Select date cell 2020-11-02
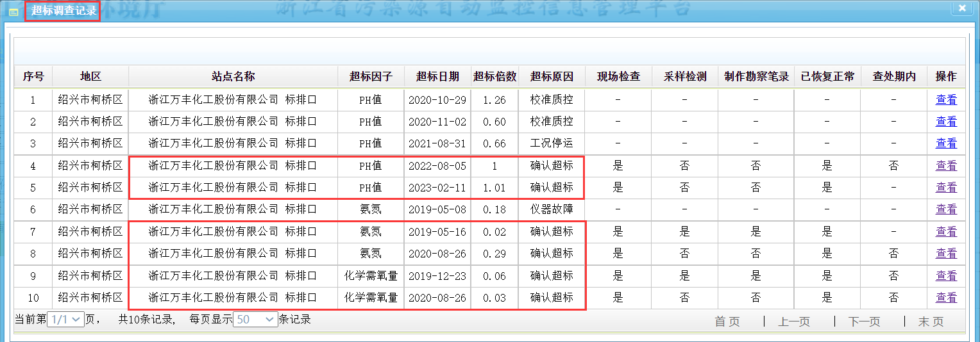Viewport: 980px width, 342px height. 437,122
